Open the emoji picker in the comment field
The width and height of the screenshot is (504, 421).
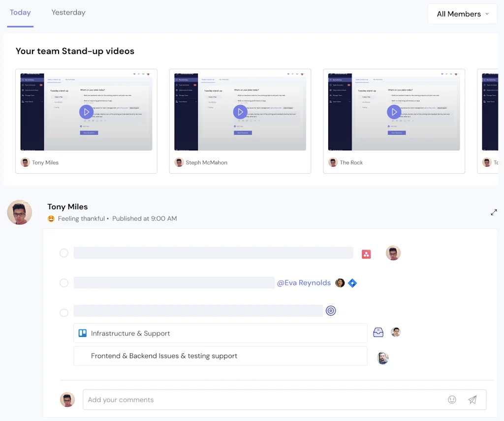452,399
